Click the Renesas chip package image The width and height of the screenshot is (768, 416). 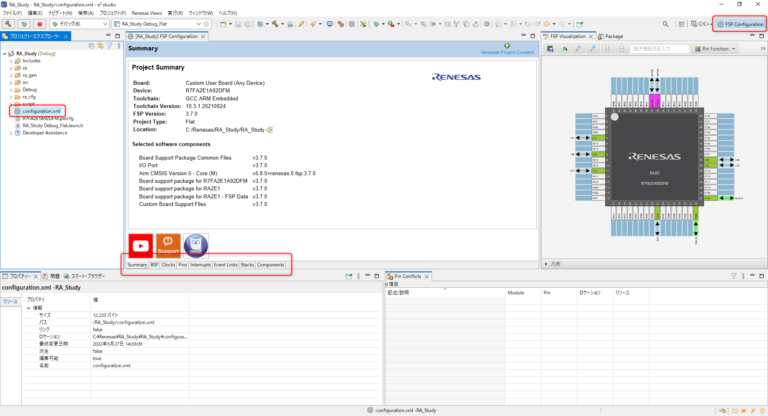654,156
